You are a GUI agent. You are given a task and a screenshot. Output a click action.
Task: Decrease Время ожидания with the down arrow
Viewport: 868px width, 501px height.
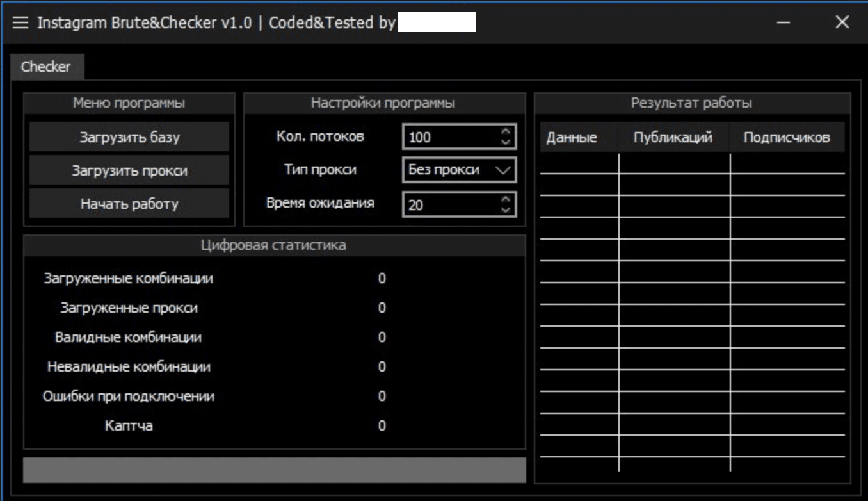[504, 209]
